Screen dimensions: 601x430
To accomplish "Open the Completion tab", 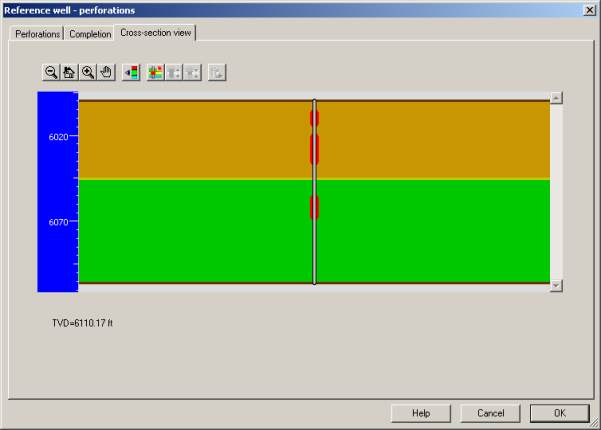I will (90, 34).
